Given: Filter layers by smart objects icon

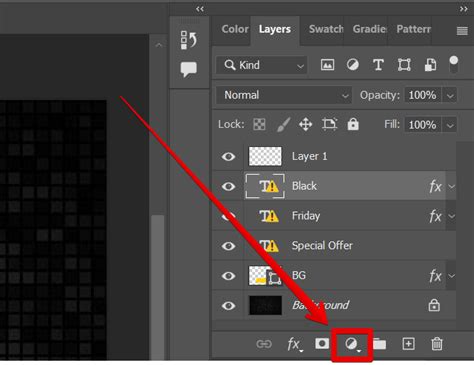Looking at the screenshot, I should click(x=430, y=65).
